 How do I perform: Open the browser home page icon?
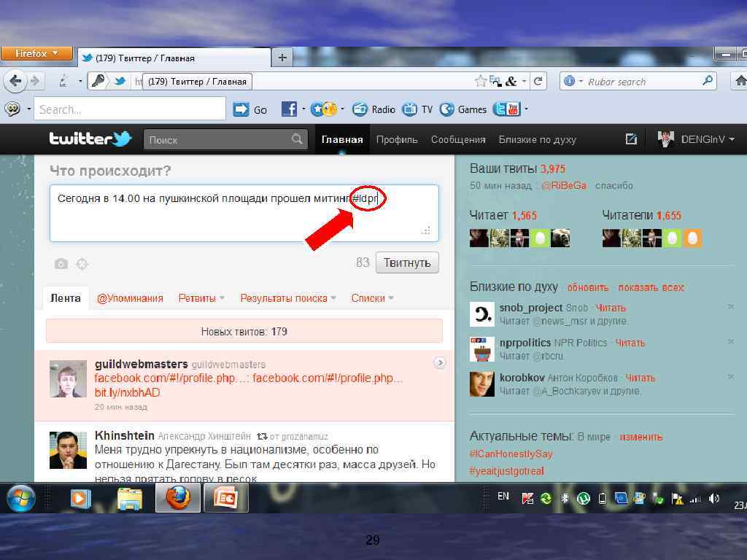pos(740,82)
